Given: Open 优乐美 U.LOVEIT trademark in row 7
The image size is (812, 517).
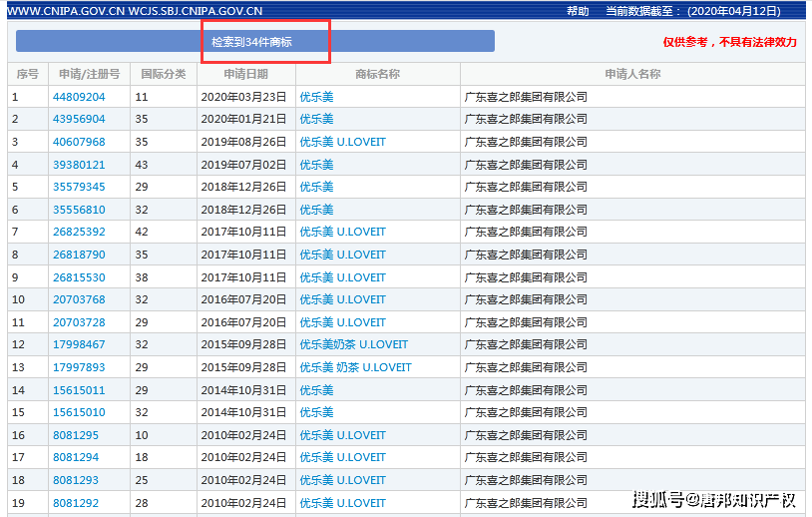Looking at the screenshot, I should click(342, 233).
